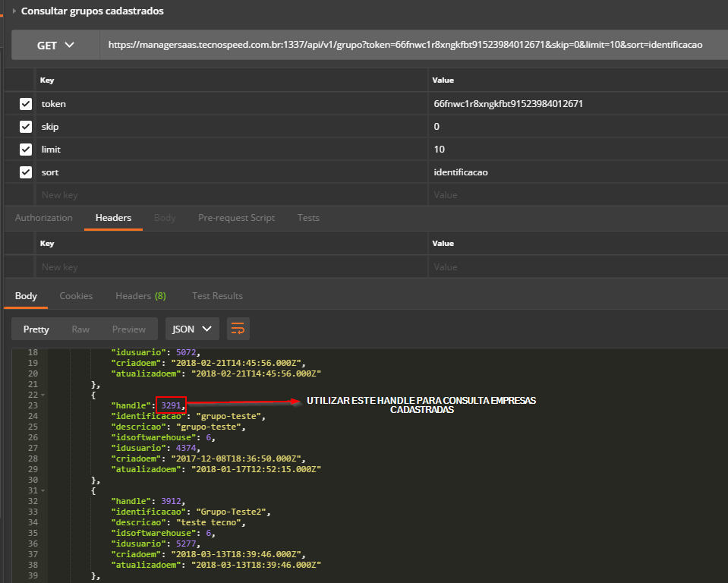Open the Pre-request Script tab

236,218
